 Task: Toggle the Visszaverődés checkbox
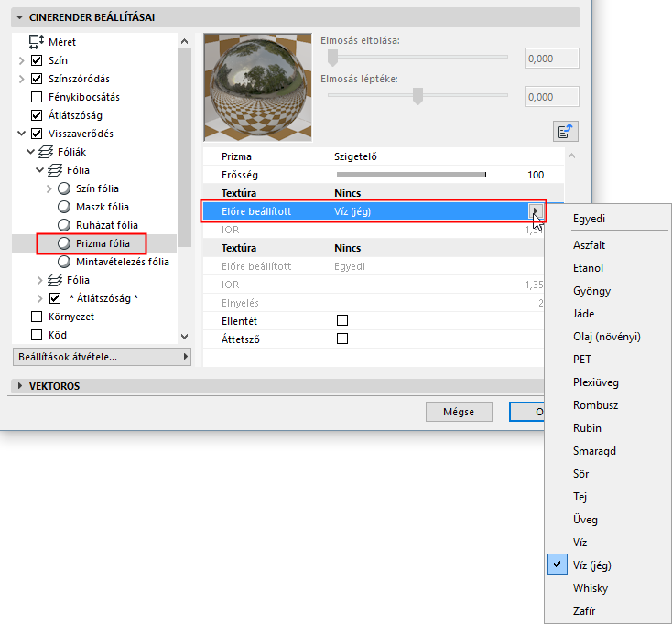(37, 134)
